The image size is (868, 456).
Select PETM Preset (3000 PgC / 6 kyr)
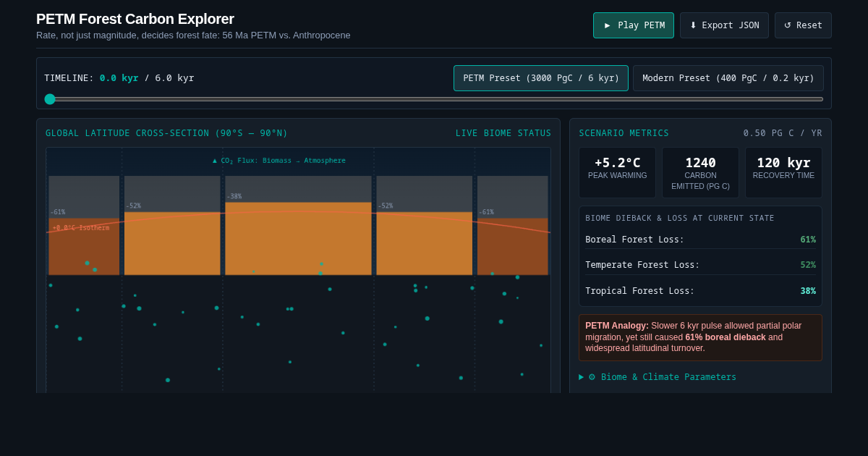pos(541,78)
